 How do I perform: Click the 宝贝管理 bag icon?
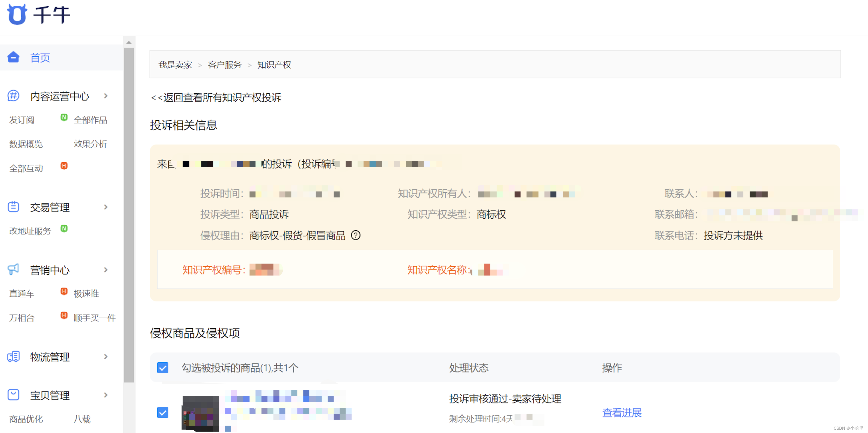13,395
